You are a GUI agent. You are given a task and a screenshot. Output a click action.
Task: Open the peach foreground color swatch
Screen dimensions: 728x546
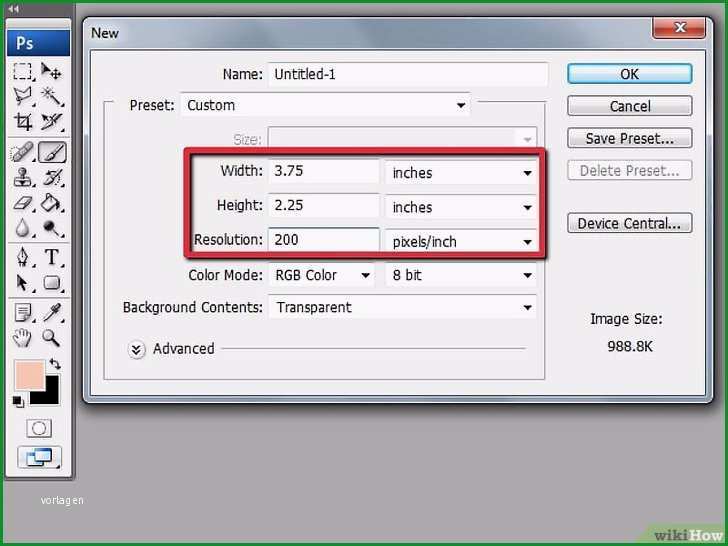29,375
